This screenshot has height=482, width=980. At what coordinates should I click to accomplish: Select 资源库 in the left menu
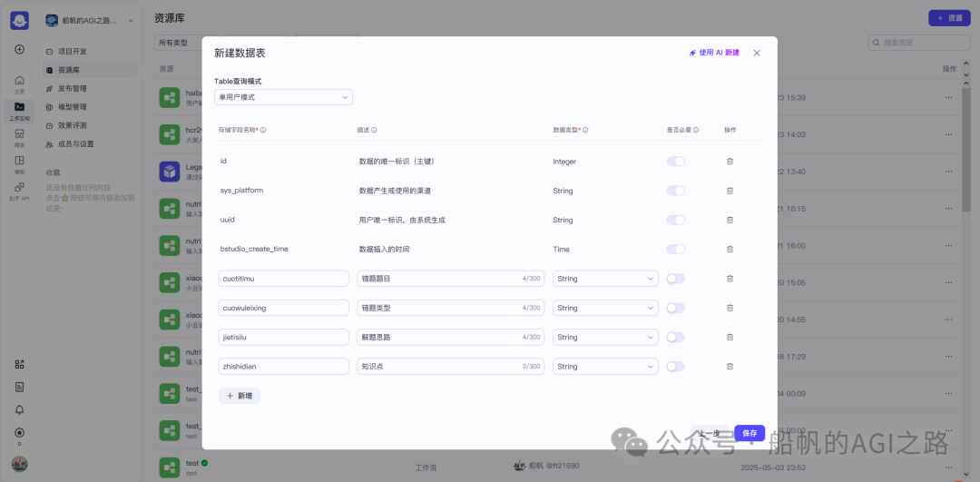[91, 70]
